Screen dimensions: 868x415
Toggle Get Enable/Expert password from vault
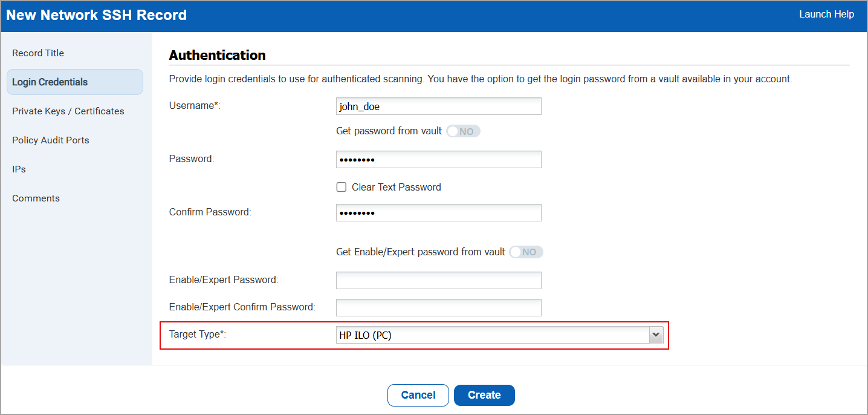coord(526,252)
